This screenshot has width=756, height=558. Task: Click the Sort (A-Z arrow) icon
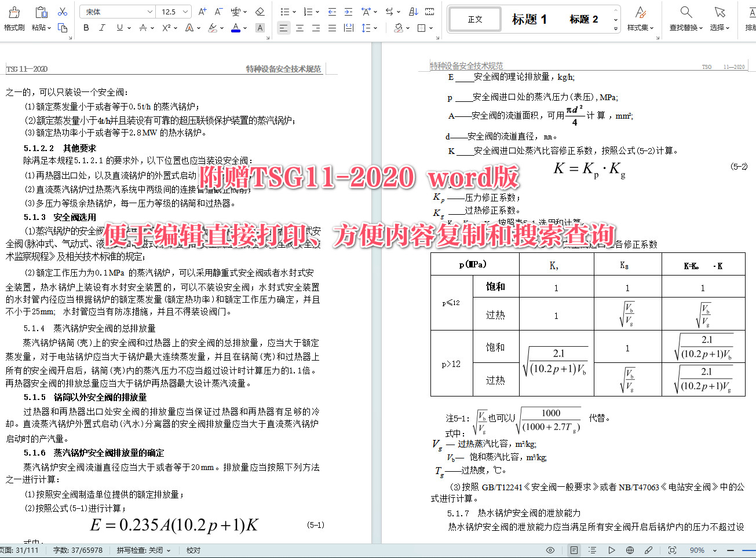tap(414, 12)
